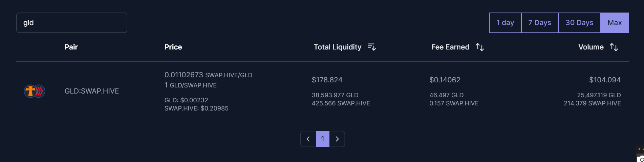Select the "Max" time range
This screenshot has height=162, width=644.
(615, 23)
